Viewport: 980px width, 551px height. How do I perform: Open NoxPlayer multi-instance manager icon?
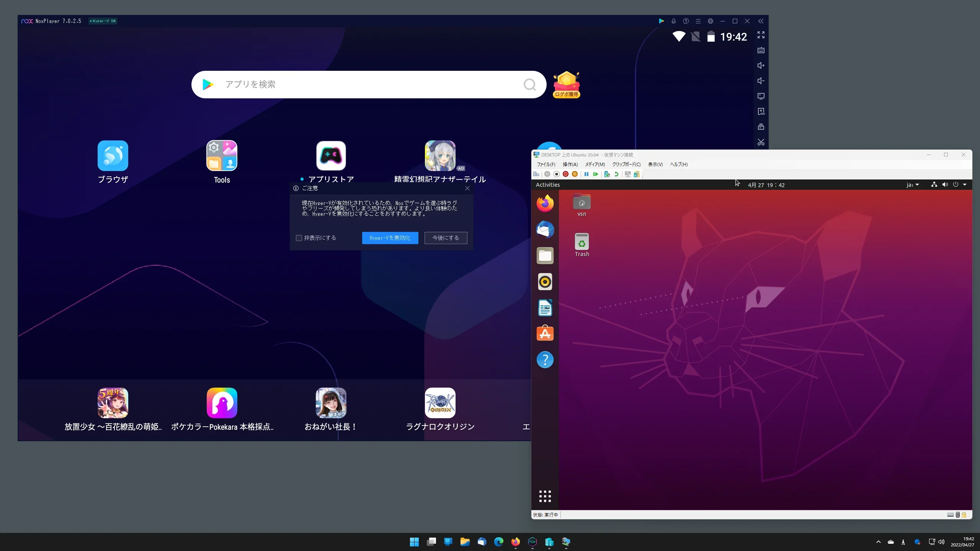[761, 127]
